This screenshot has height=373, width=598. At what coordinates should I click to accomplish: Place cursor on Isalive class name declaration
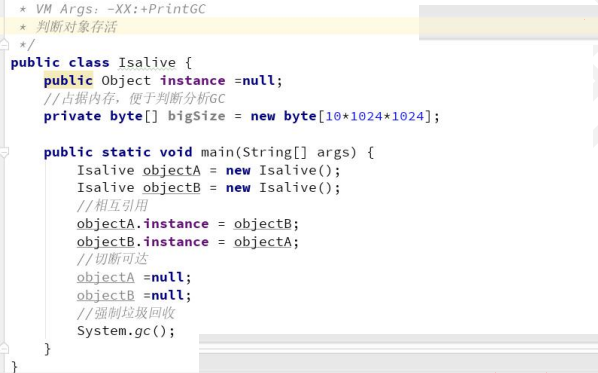tap(147, 63)
